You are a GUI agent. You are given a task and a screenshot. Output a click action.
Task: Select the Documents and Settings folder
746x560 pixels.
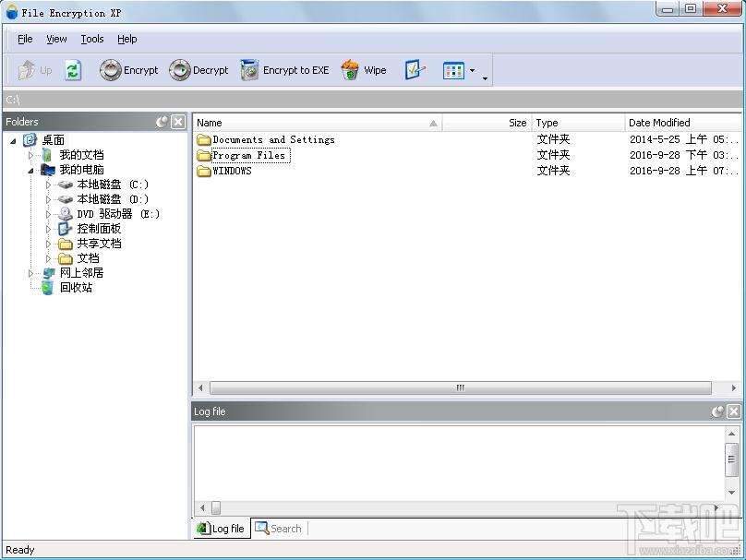(273, 139)
